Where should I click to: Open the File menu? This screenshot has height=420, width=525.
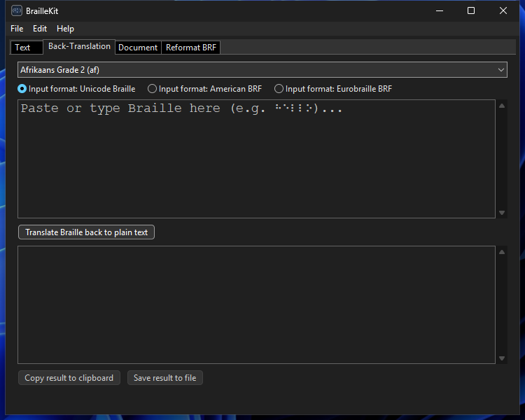pyautogui.click(x=17, y=29)
